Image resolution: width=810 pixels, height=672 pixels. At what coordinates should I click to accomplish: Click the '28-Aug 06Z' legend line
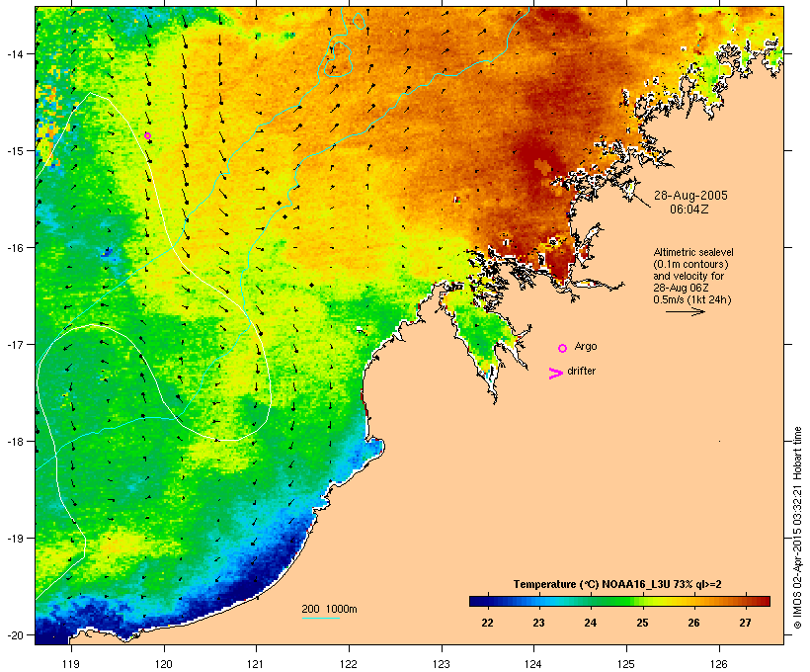tap(681, 288)
